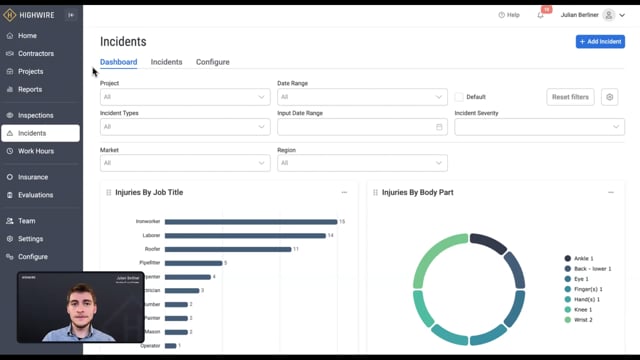Click the Incidents warning triangle icon

point(10,133)
